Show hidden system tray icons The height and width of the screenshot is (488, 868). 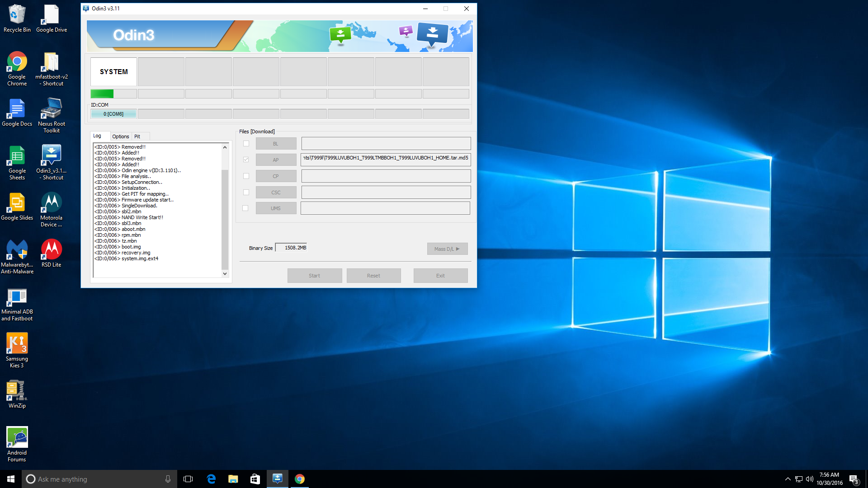click(788, 479)
